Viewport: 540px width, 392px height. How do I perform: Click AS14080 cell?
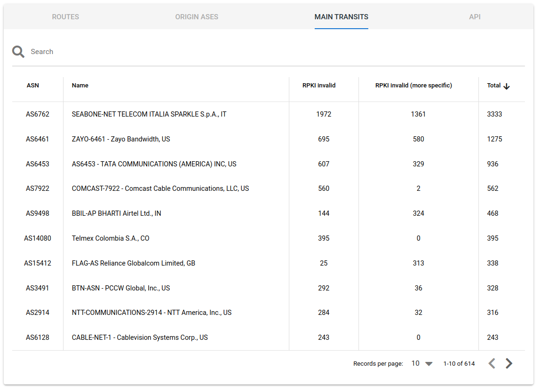38,238
